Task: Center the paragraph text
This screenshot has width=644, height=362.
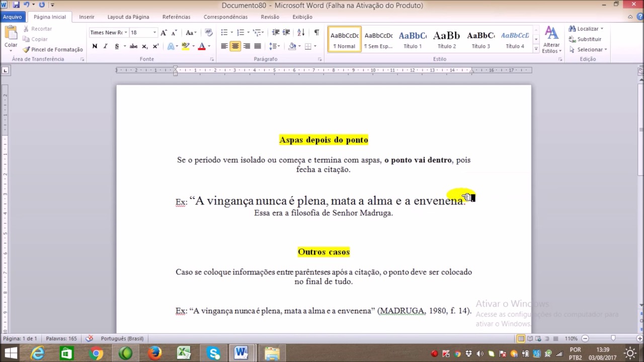Action: (x=235, y=46)
